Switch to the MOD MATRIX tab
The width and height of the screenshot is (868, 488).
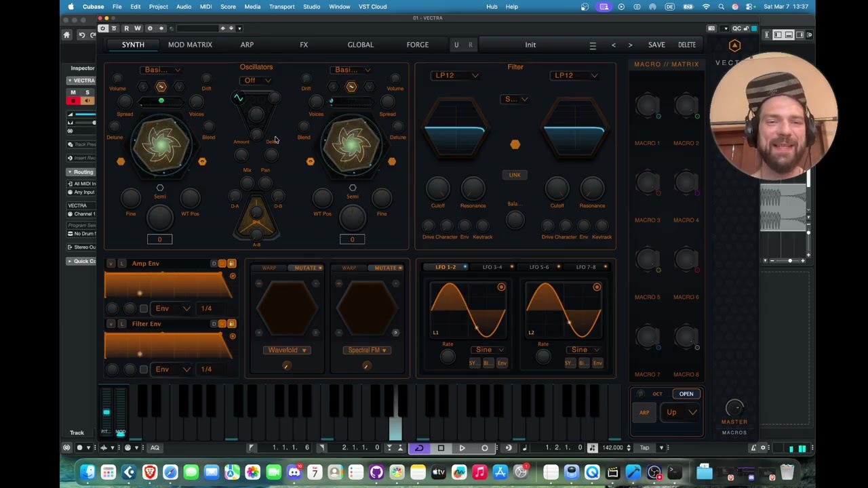click(190, 45)
